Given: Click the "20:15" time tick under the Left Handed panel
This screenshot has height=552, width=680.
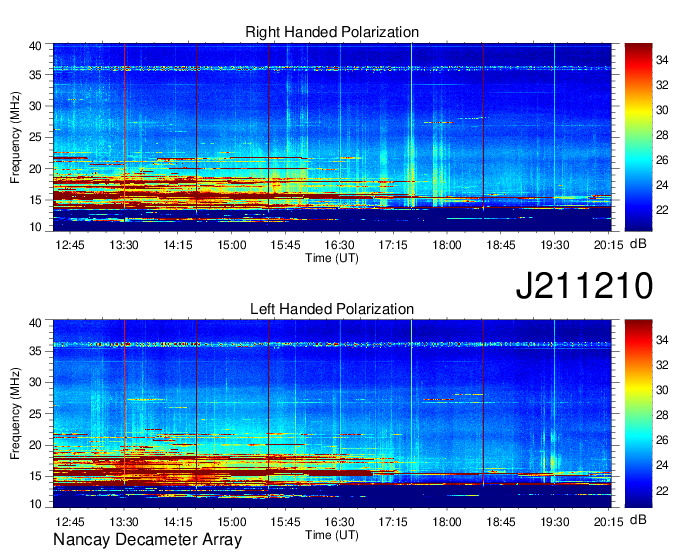Looking at the screenshot, I should point(608,522).
